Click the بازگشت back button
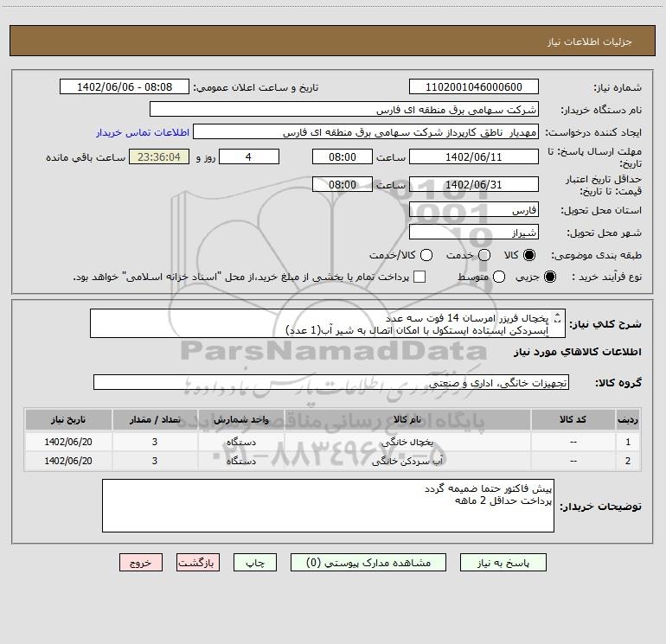The height and width of the screenshot is (644, 666). click(198, 563)
